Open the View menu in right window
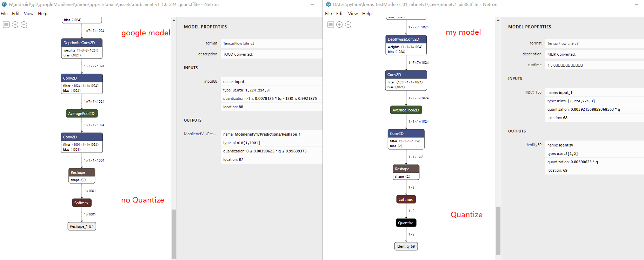The width and height of the screenshot is (644, 260). click(x=353, y=14)
